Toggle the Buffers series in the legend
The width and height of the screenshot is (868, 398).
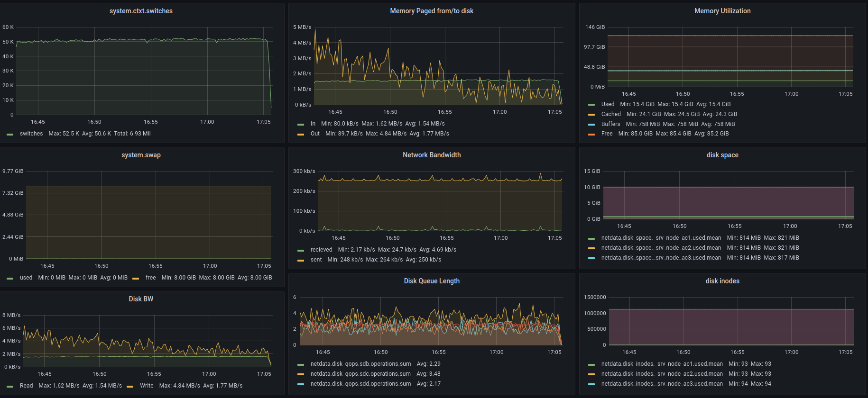(610, 124)
